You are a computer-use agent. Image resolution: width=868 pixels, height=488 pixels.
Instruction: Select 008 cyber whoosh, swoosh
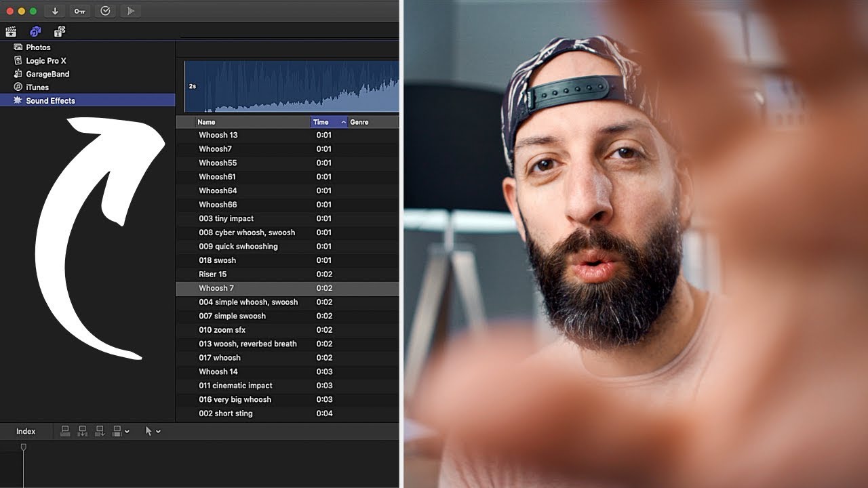(x=288, y=232)
